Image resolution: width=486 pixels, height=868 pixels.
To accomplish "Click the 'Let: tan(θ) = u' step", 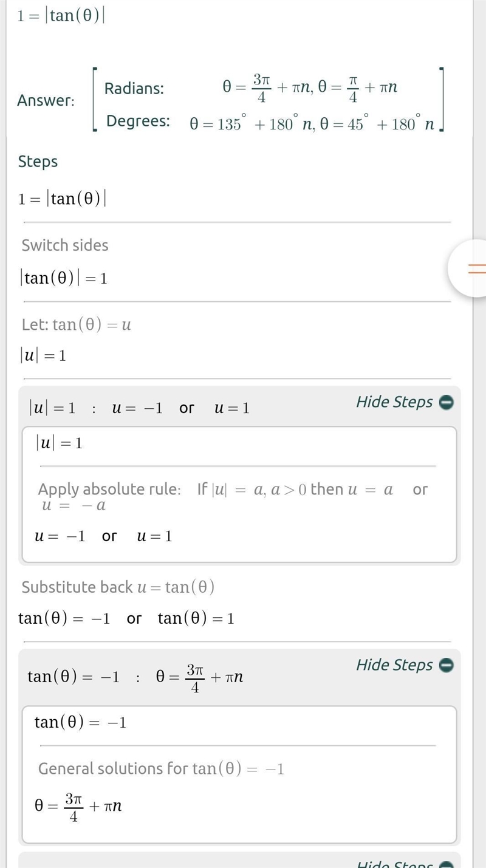I will (76, 325).
